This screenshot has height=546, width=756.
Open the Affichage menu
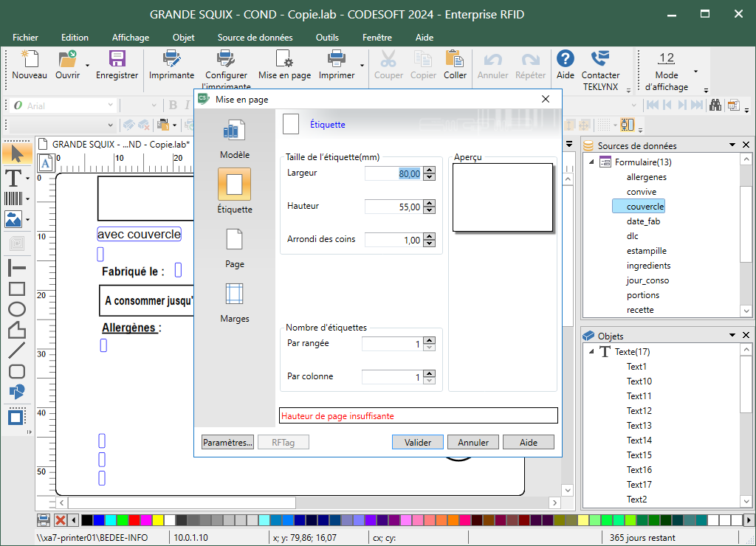tap(131, 38)
